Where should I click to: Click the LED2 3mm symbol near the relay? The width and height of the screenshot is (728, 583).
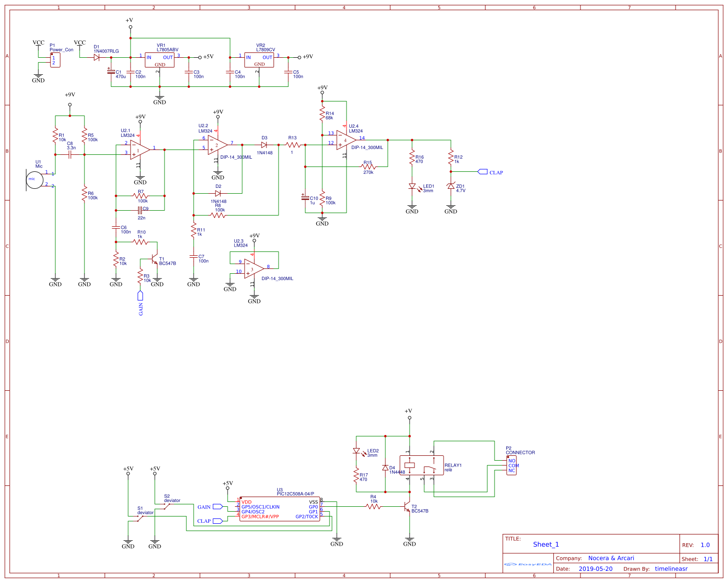(357, 451)
